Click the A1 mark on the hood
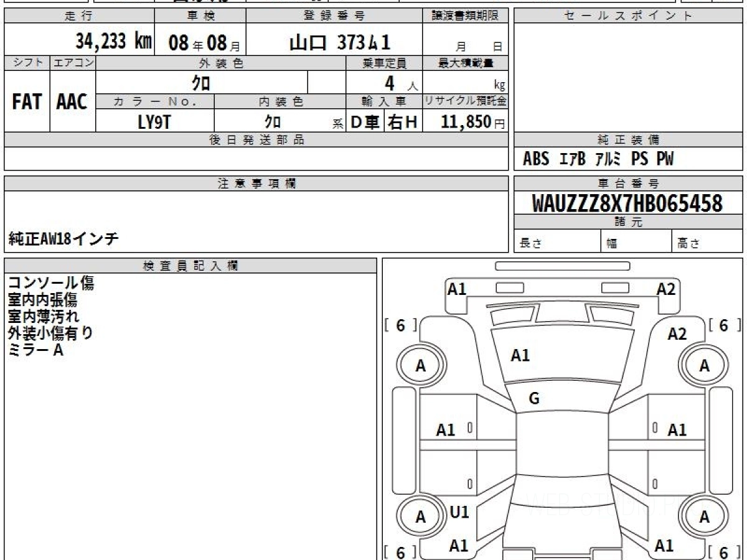This screenshot has width=747, height=560. [520, 355]
